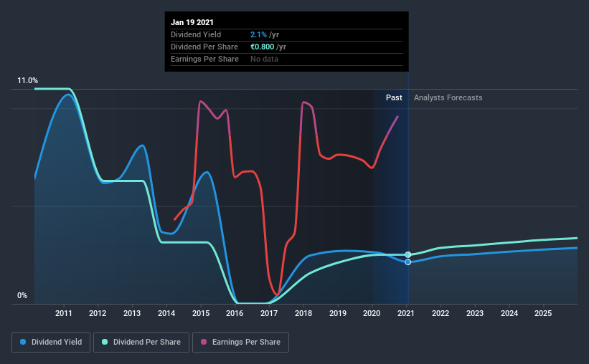
Task: Click the tooltip Dividend Yield row label
Action: coord(196,34)
